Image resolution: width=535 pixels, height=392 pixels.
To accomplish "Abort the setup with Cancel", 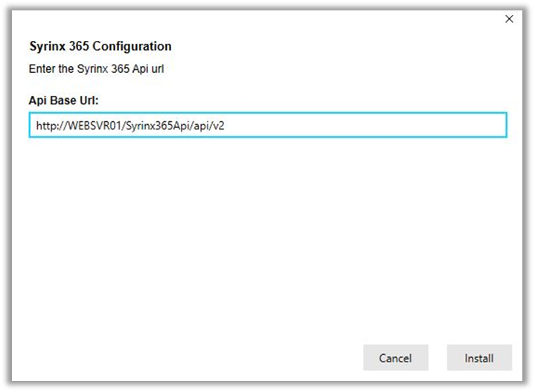I will tap(395, 358).
